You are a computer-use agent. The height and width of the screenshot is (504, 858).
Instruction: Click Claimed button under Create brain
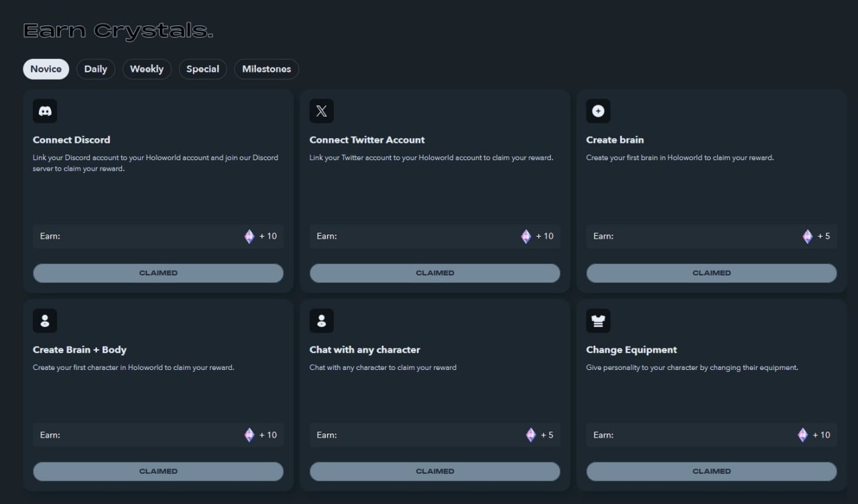click(711, 273)
